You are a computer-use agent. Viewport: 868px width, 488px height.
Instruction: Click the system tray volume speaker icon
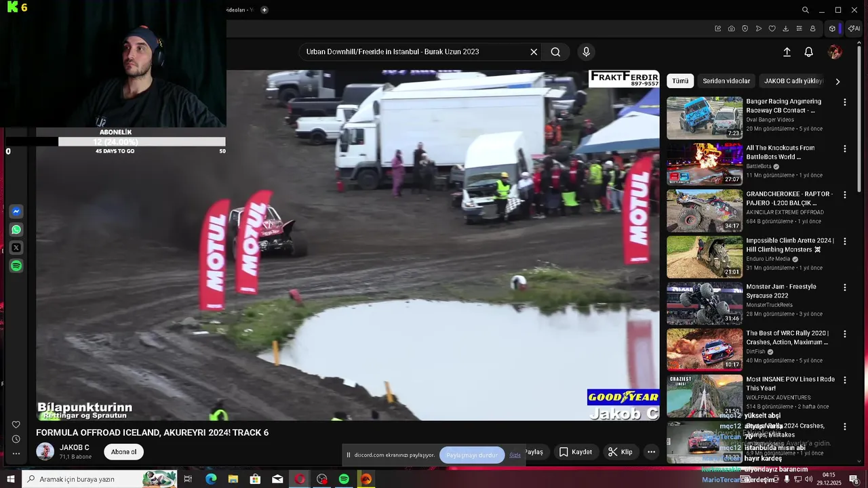click(x=808, y=479)
